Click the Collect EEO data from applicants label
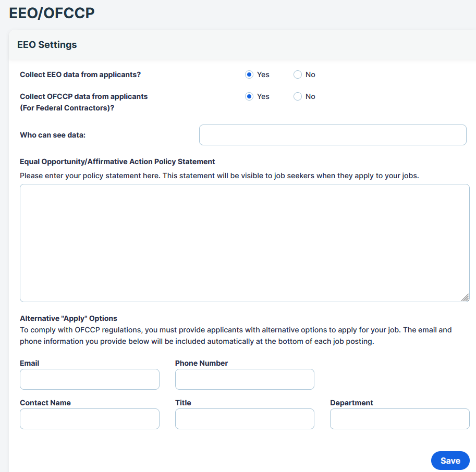Screen dimensions: 476x472 (80, 74)
